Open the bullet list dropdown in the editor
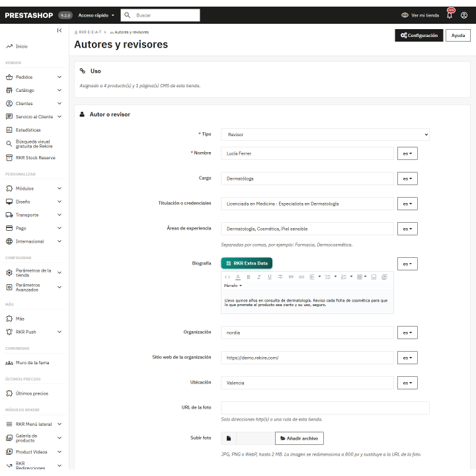476x476 pixels. [331, 277]
